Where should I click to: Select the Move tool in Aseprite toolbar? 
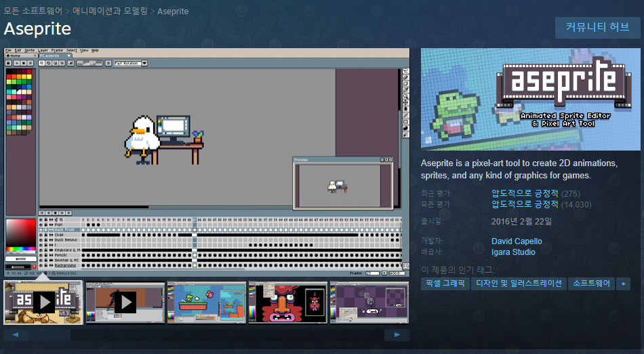click(x=406, y=102)
